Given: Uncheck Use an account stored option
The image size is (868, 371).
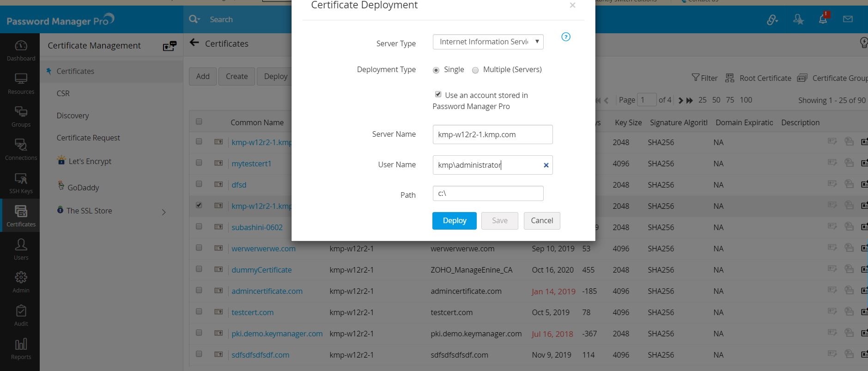Looking at the screenshot, I should pos(438,94).
